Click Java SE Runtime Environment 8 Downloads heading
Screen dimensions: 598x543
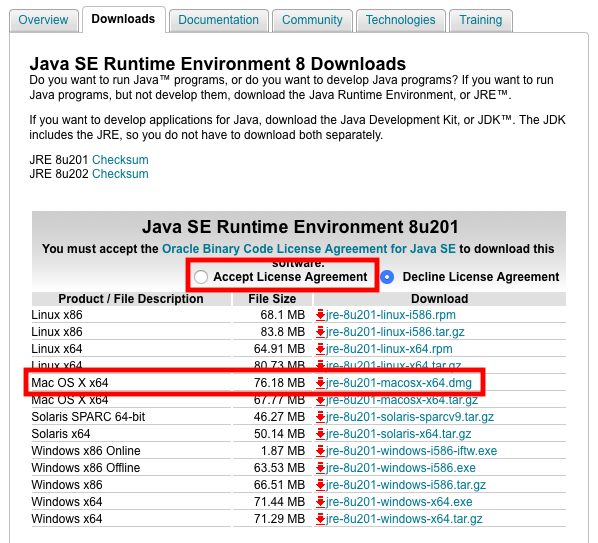coord(218,64)
